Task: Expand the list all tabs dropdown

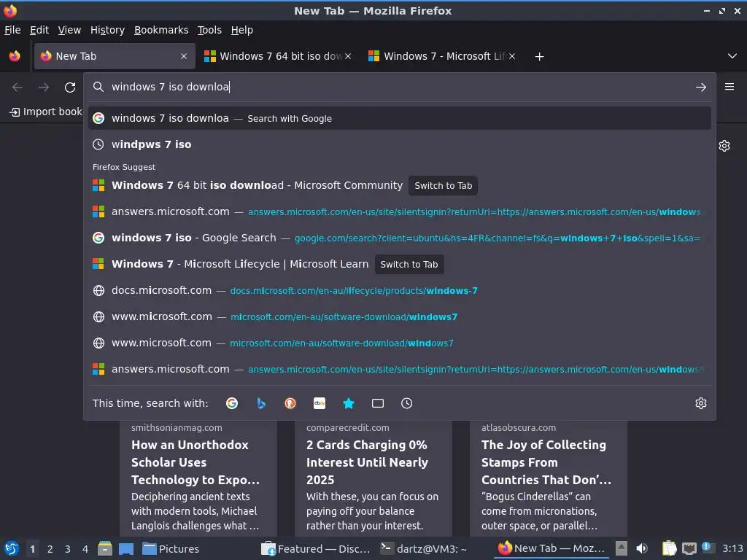Action: pos(732,56)
